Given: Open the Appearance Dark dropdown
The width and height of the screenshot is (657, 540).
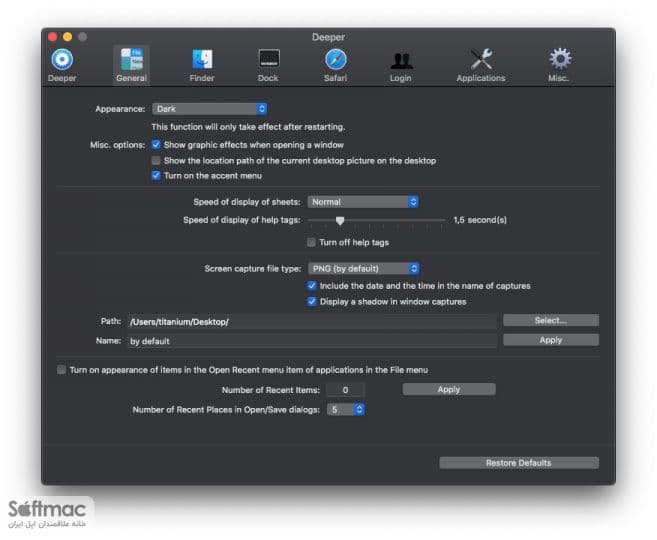Looking at the screenshot, I should 210,109.
